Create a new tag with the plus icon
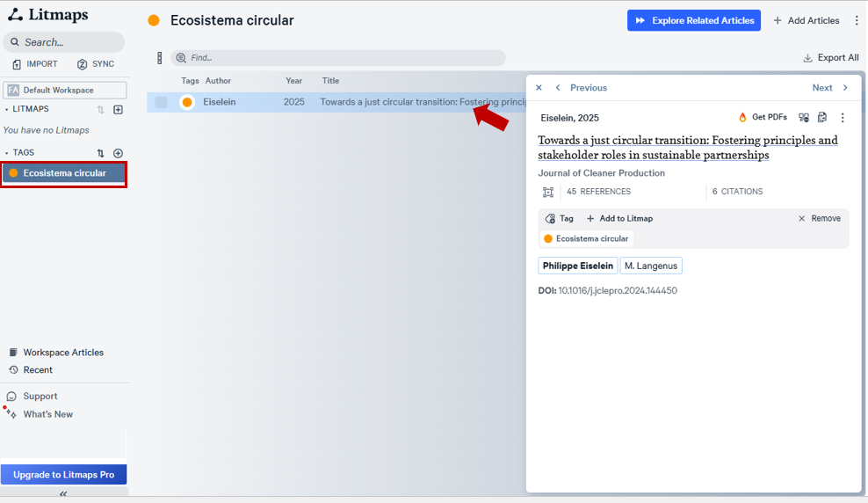This screenshot has width=868, height=503. [x=119, y=153]
